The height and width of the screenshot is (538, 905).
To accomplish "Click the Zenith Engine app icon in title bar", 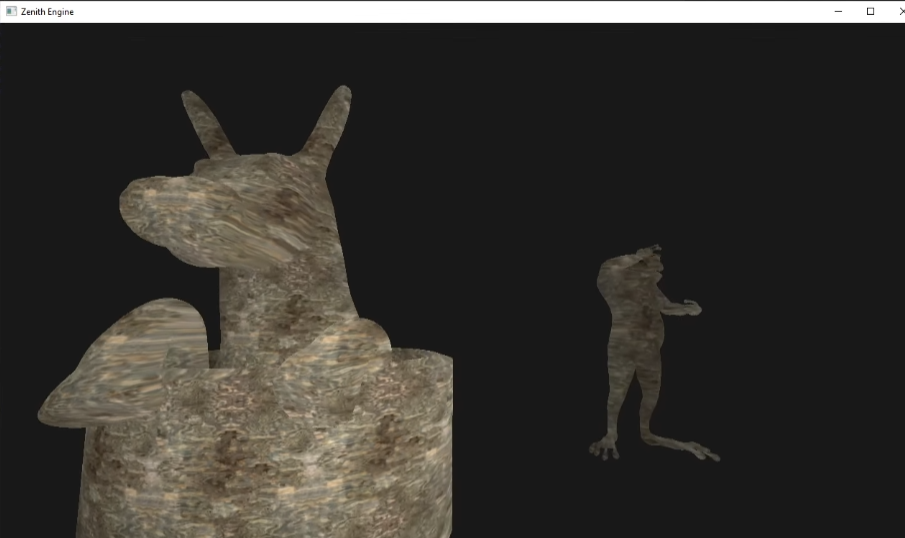I will (x=11, y=11).
